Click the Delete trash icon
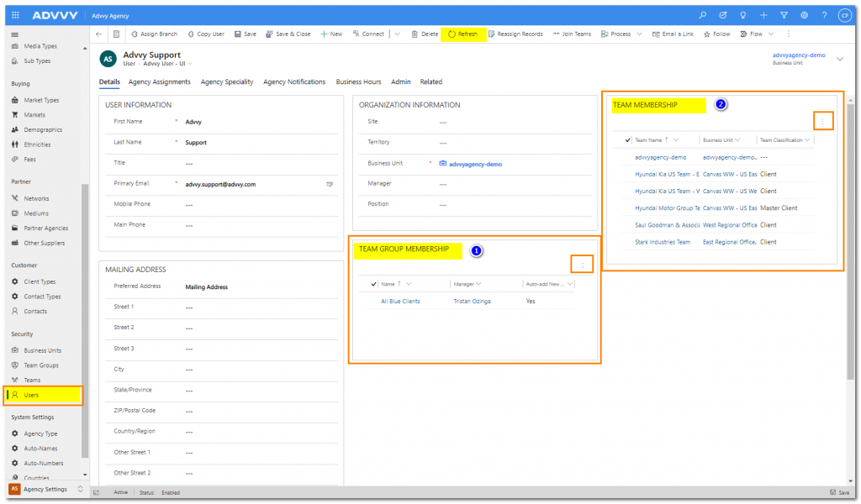Viewport: 861px width, 504px height. tap(424, 34)
